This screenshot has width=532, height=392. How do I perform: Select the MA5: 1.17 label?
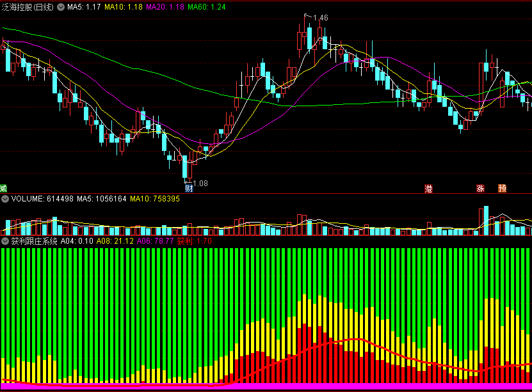click(84, 7)
